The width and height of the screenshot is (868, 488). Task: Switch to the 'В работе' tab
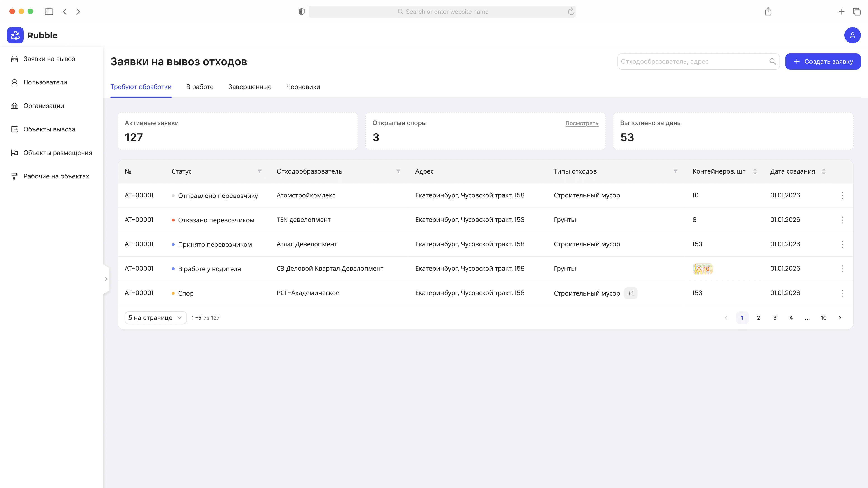(200, 87)
